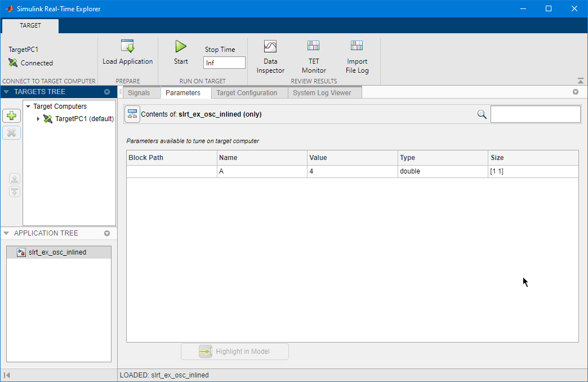The width and height of the screenshot is (588, 382).
Task: Click the Block Path column header
Action: tap(172, 158)
